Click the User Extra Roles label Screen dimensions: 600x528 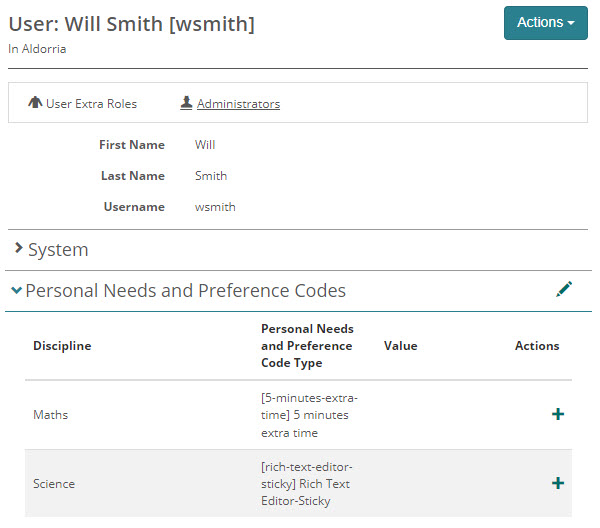pos(91,104)
